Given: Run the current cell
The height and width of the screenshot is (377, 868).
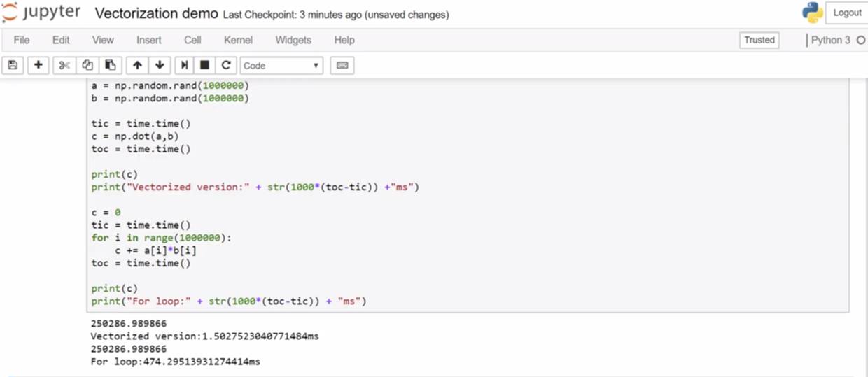Looking at the screenshot, I should tap(184, 65).
